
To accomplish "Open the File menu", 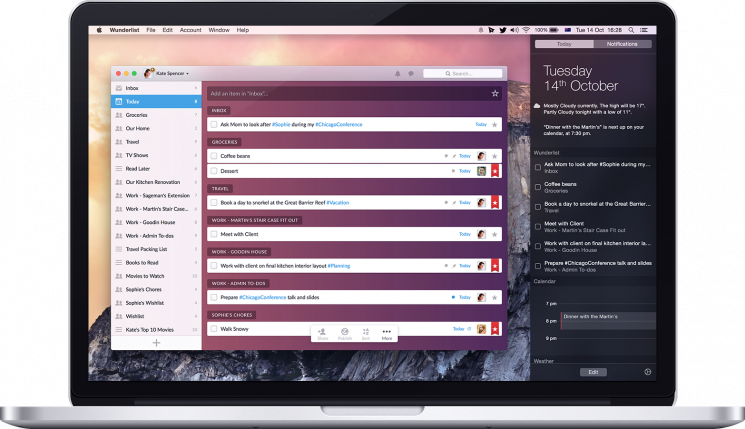I will point(151,30).
